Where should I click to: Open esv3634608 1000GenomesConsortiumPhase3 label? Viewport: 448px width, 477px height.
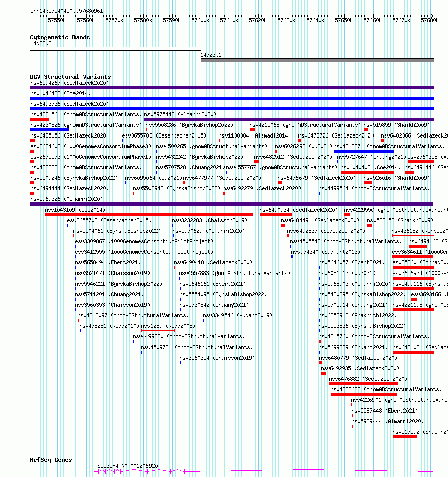coord(91,147)
